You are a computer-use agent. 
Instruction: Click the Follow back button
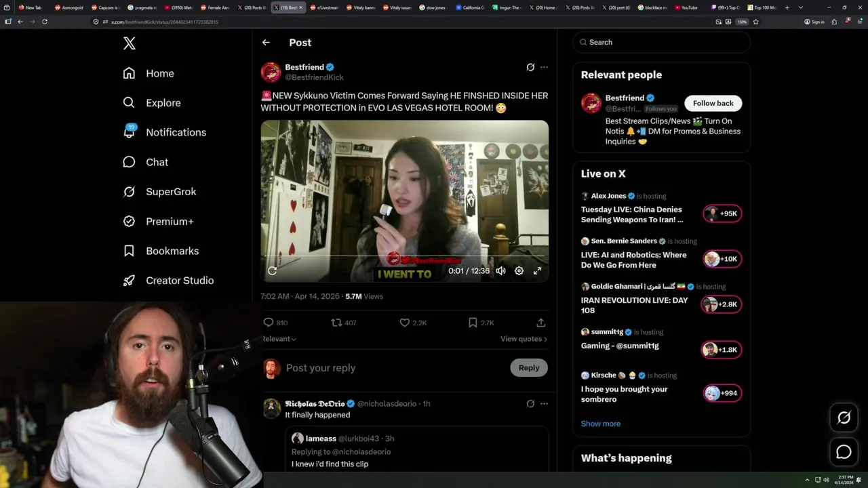pyautogui.click(x=713, y=103)
